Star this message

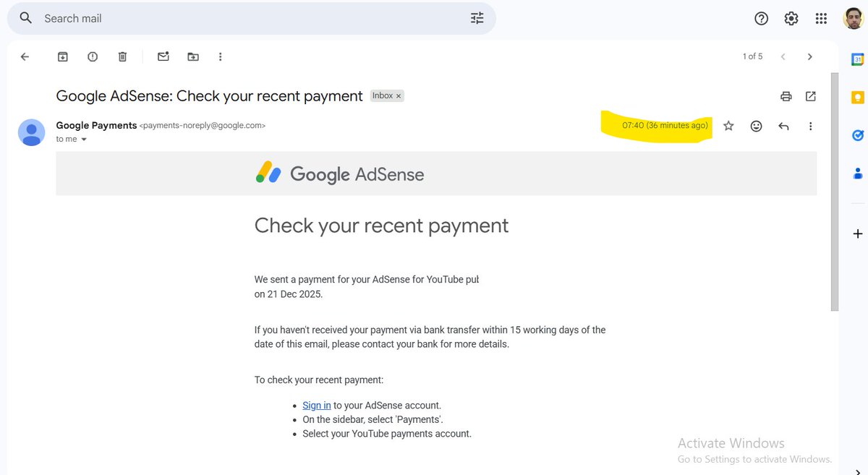click(728, 126)
